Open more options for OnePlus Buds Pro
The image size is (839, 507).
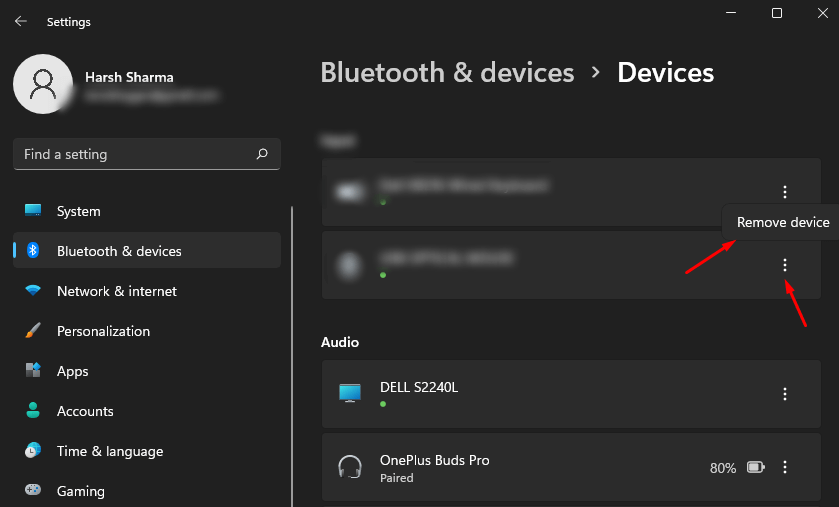[785, 467]
